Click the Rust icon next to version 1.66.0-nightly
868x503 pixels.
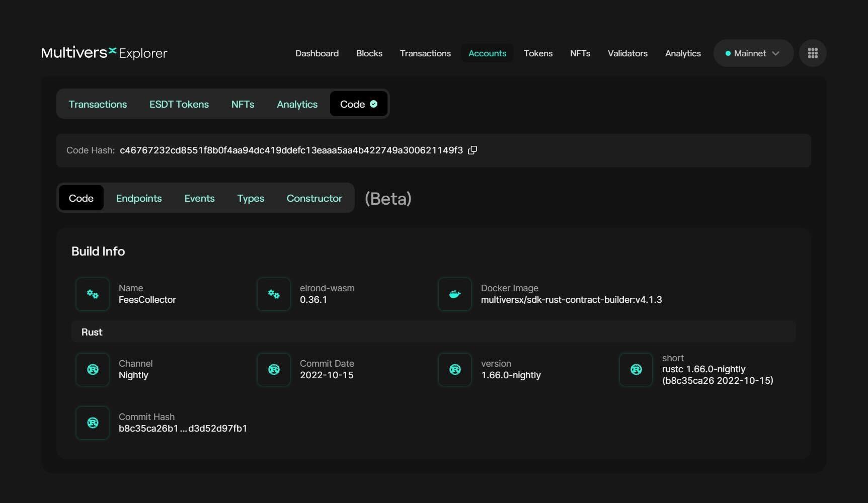[454, 370]
